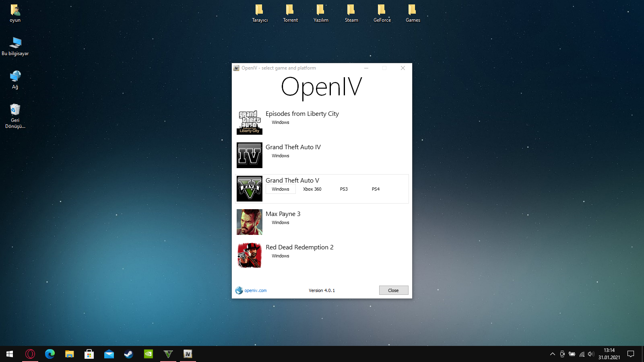Close the OpenIV window with X
This screenshot has width=644, height=362.
click(403, 68)
